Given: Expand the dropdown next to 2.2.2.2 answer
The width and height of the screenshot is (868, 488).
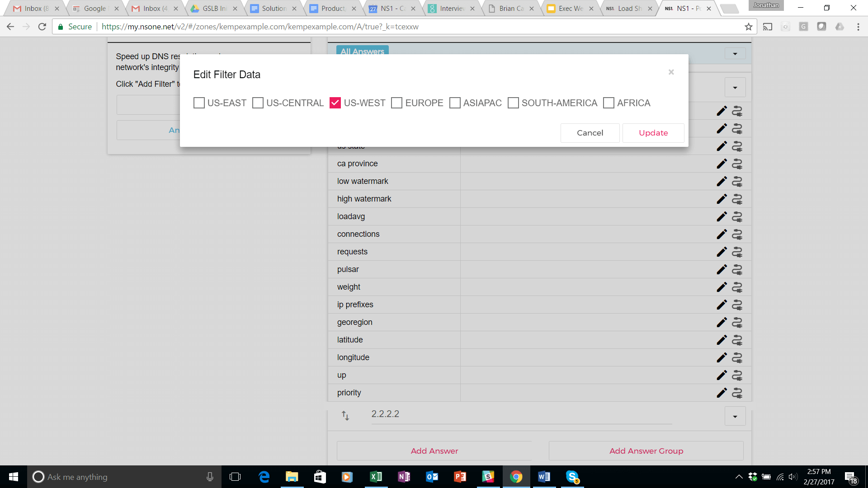Looking at the screenshot, I should pos(735,416).
